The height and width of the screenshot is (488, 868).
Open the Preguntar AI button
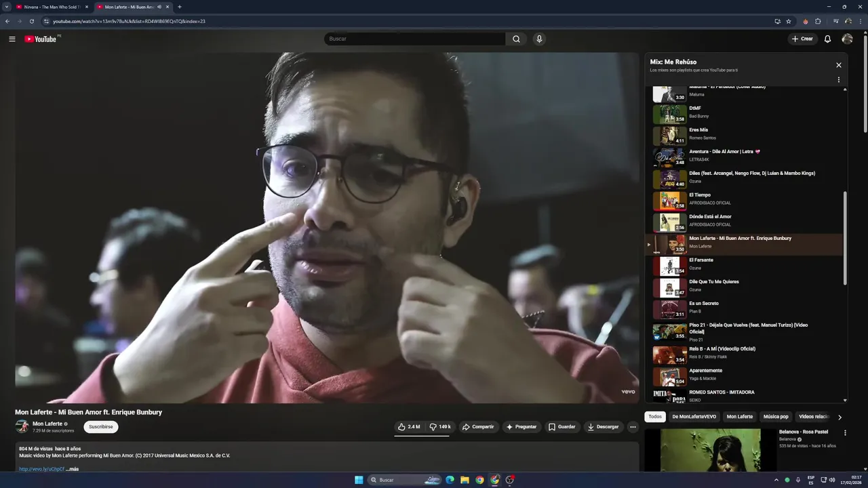tap(521, 427)
